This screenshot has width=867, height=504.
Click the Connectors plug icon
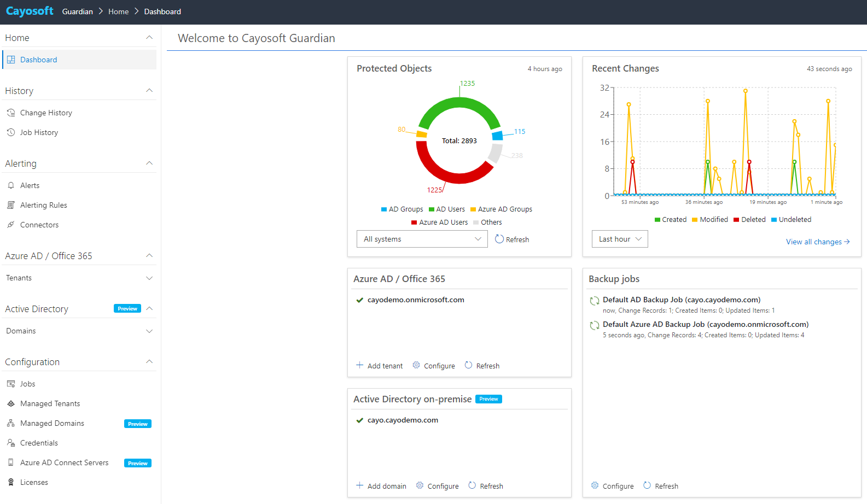tap(11, 225)
